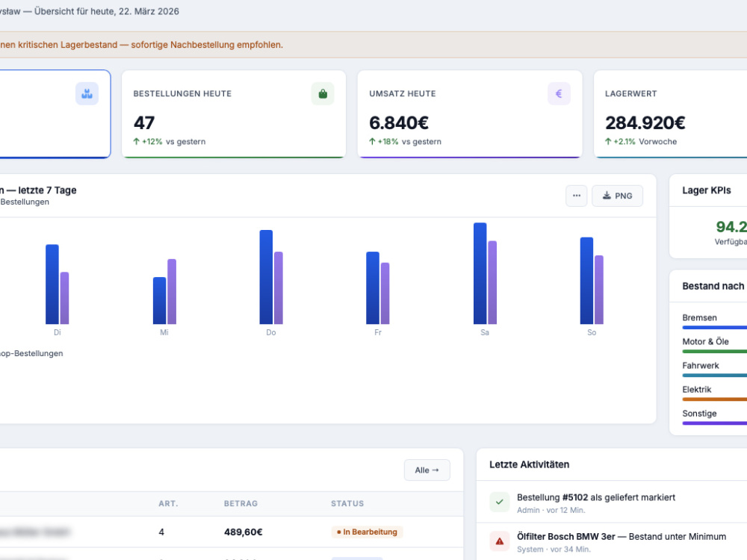Click the Lager KPIs heading
The width and height of the screenshot is (747, 560).
(707, 190)
